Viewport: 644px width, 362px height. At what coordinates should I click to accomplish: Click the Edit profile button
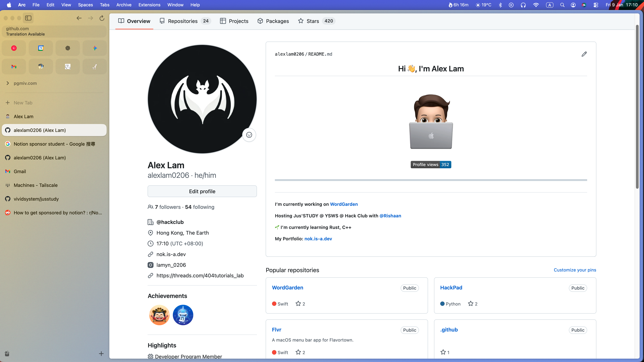[x=202, y=191]
